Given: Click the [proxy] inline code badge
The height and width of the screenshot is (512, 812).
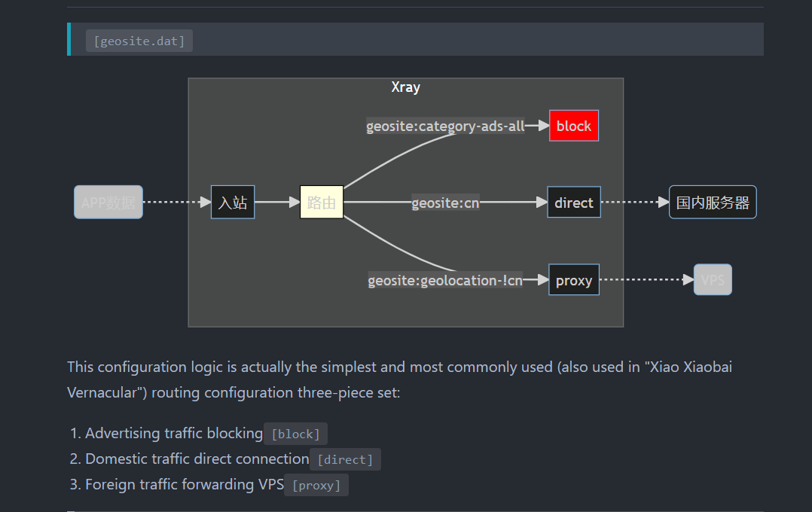Looking at the screenshot, I should click(x=316, y=485).
